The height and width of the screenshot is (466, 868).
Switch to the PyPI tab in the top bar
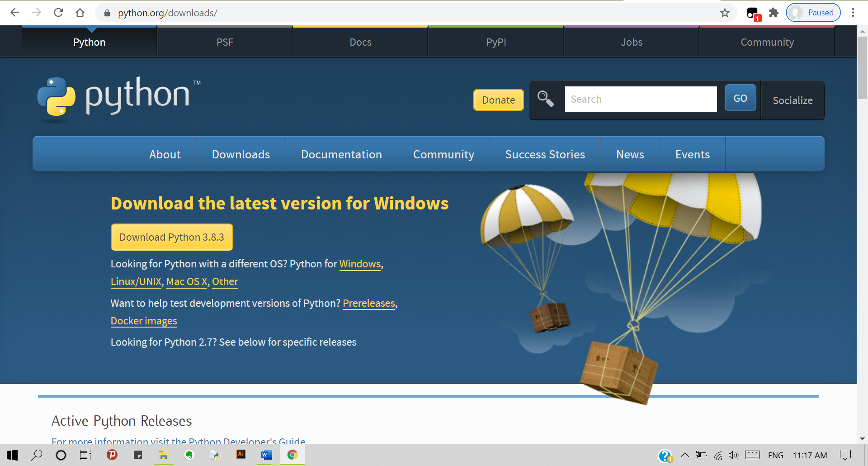coord(495,42)
